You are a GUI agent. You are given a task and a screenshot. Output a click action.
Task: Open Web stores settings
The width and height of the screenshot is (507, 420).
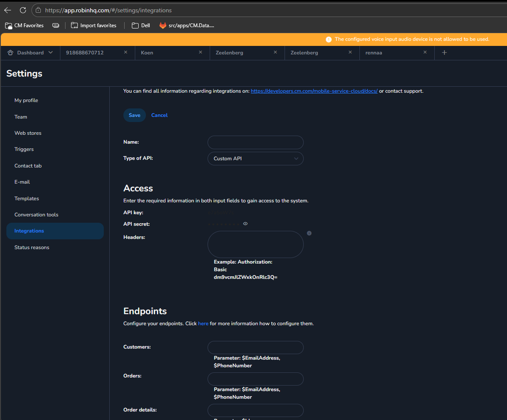28,133
